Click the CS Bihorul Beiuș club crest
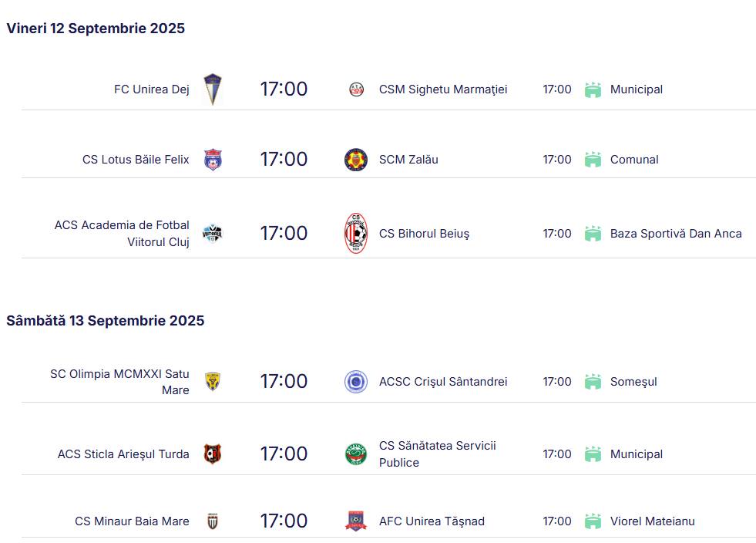 click(x=356, y=234)
